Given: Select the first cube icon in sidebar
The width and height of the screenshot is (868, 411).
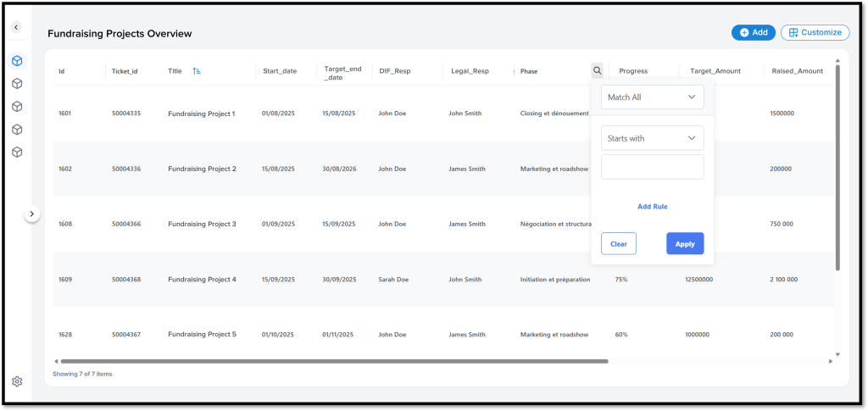Looking at the screenshot, I should coord(17,61).
